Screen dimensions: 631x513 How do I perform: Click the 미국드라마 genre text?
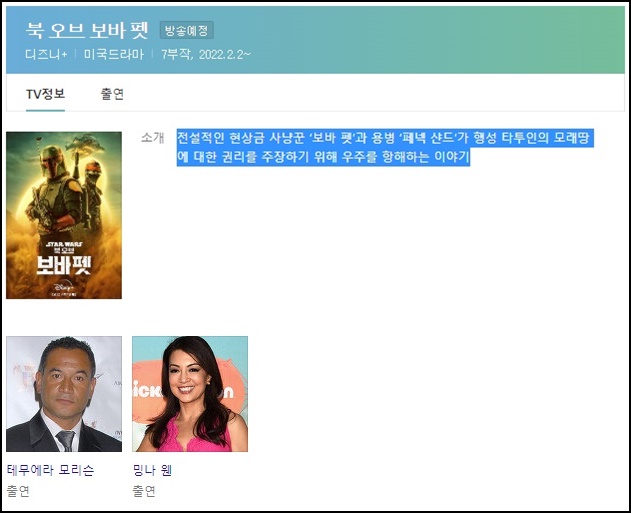point(114,54)
